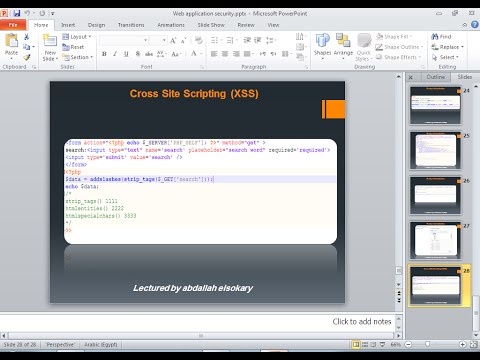Zoom in with the plus button
Viewport: 480px width, 360px height.
tap(463, 344)
